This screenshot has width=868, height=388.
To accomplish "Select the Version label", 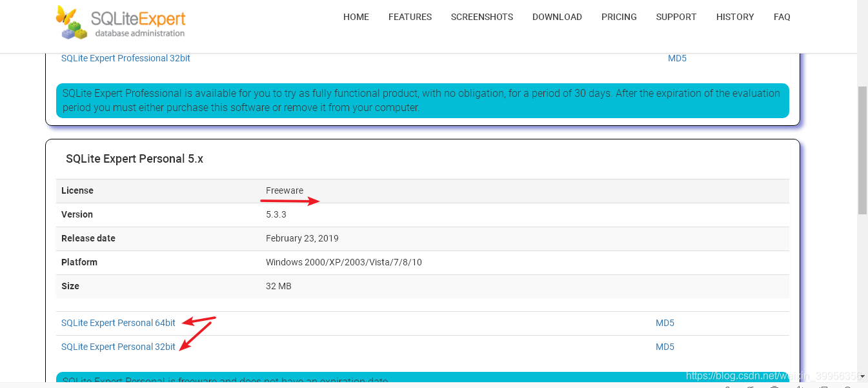I will tap(77, 214).
